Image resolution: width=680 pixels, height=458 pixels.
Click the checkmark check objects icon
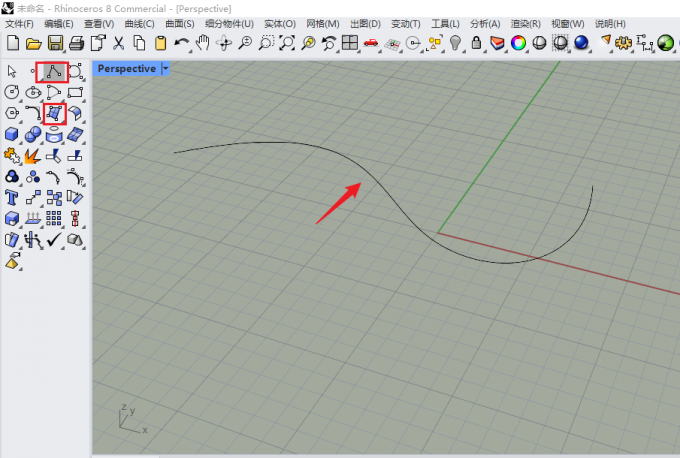[x=54, y=240]
